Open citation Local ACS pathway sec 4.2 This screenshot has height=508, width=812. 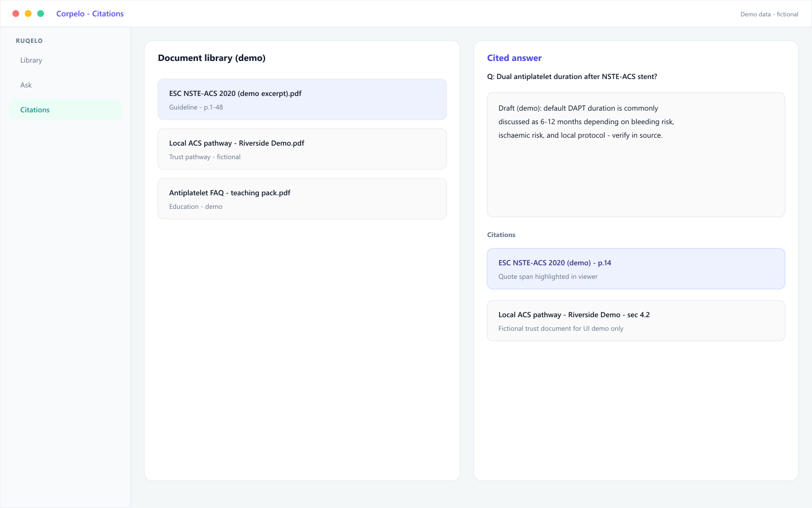pos(636,321)
